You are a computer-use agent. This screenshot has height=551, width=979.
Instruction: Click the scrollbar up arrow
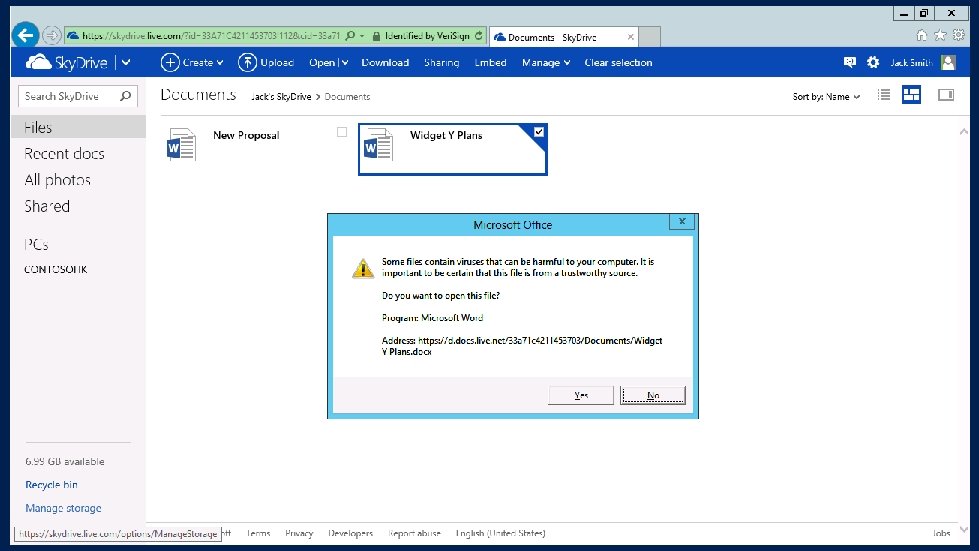click(x=964, y=132)
